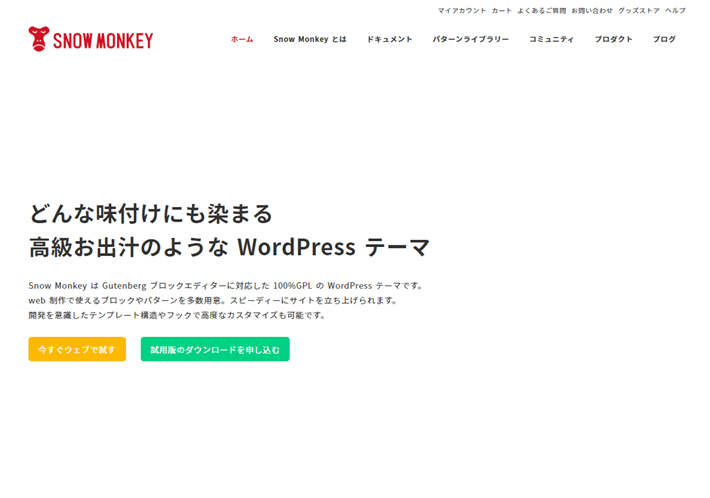Go to the ブログ page

[x=664, y=39]
